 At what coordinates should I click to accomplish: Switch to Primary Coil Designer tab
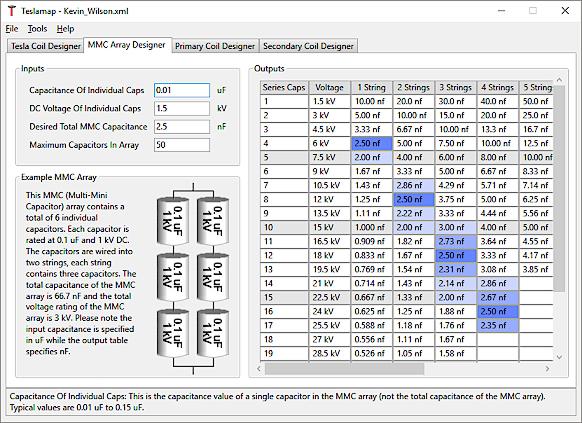click(x=215, y=46)
